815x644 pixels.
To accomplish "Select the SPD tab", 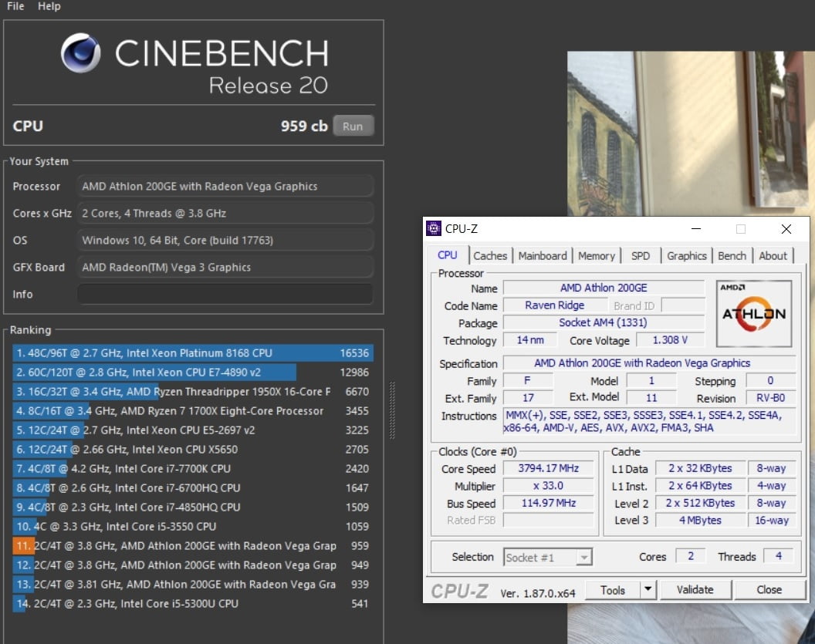I will (640, 256).
